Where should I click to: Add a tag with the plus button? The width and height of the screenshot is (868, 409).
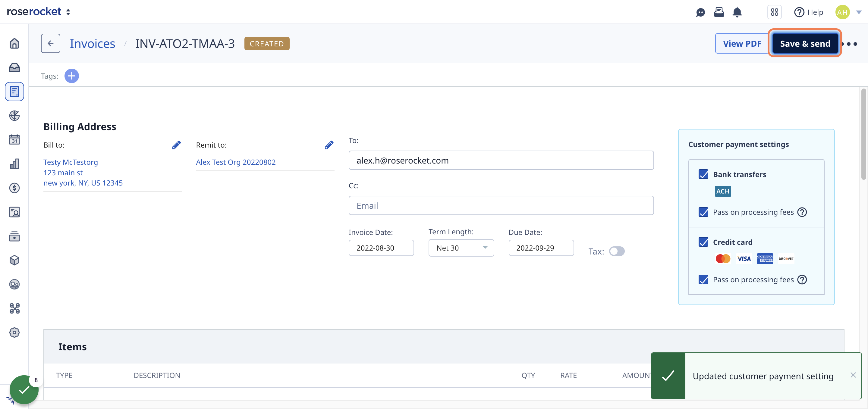[72, 76]
